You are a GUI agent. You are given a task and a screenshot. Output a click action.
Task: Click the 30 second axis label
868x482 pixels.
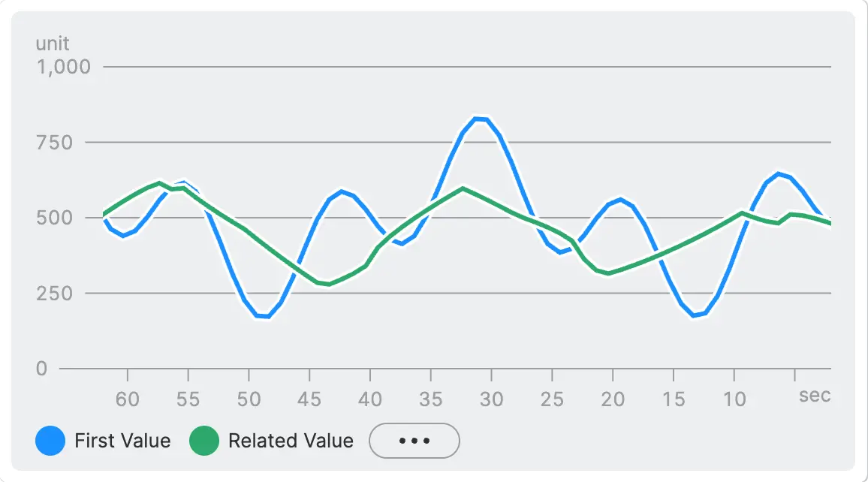pyautogui.click(x=492, y=399)
